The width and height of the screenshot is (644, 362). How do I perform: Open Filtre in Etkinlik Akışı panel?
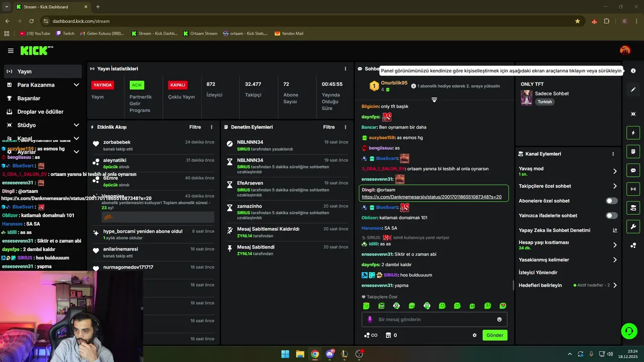(x=195, y=127)
